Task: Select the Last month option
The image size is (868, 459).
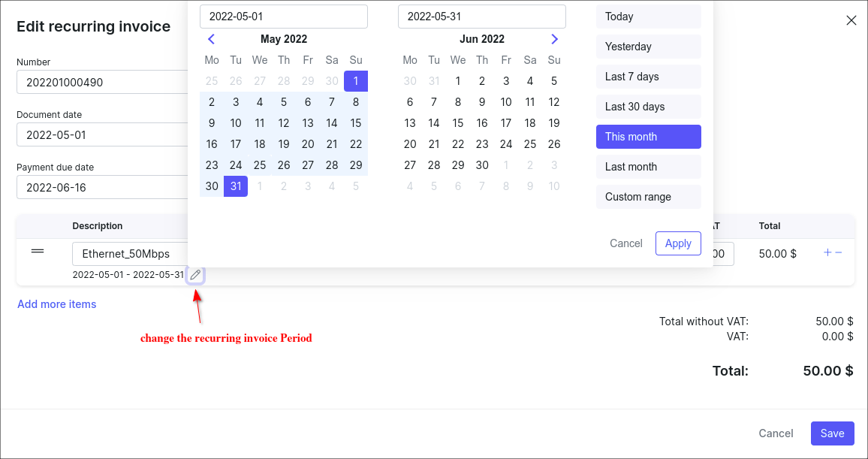Action: (x=648, y=166)
